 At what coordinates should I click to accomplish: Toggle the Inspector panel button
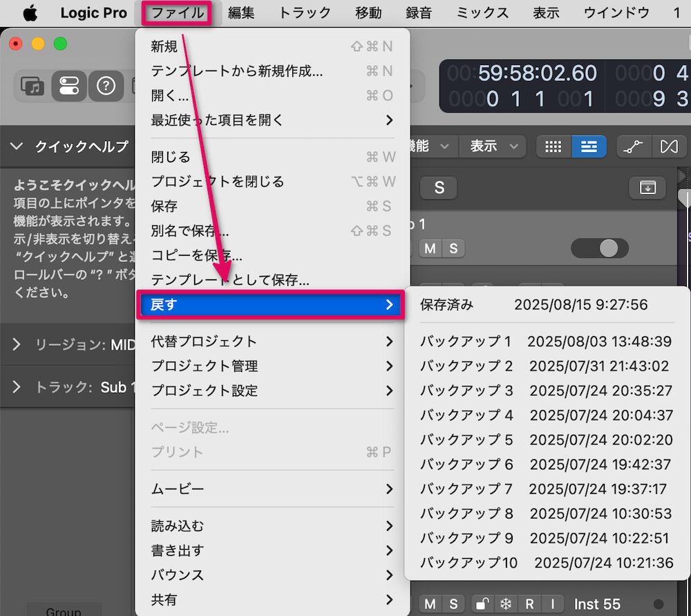pyautogui.click(x=69, y=86)
